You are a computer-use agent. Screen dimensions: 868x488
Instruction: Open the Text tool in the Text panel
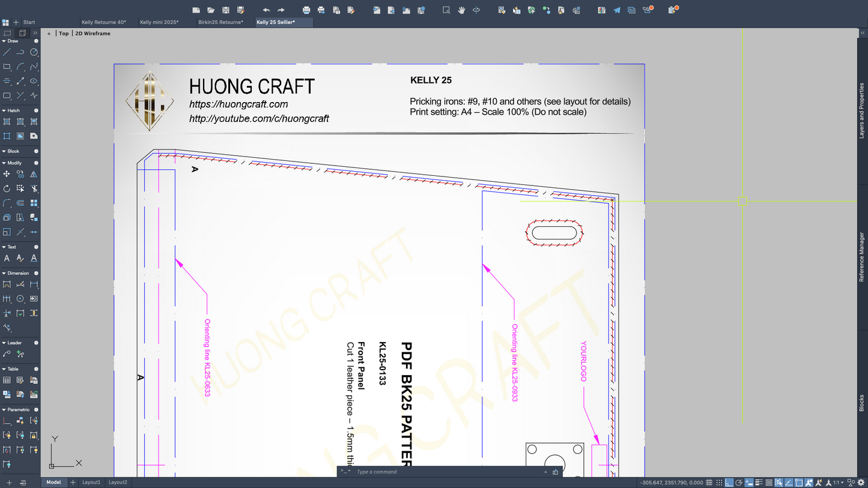pyautogui.click(x=7, y=258)
